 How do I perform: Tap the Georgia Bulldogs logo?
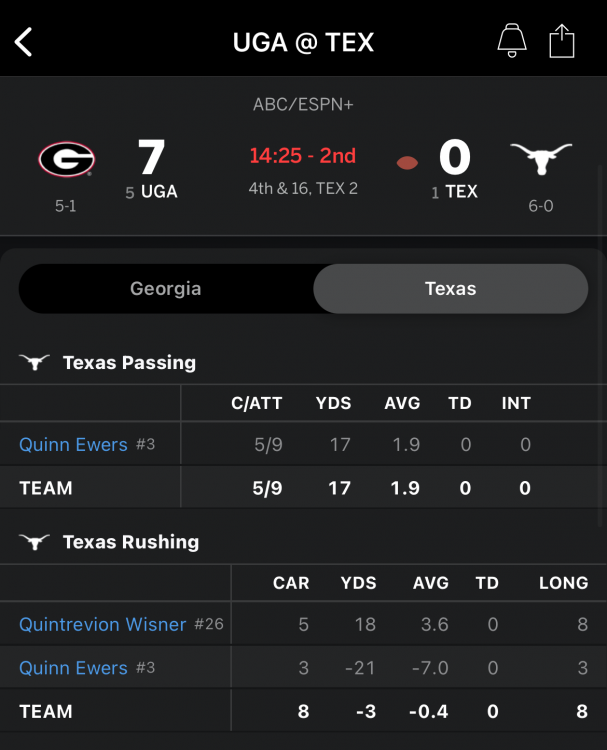66,159
